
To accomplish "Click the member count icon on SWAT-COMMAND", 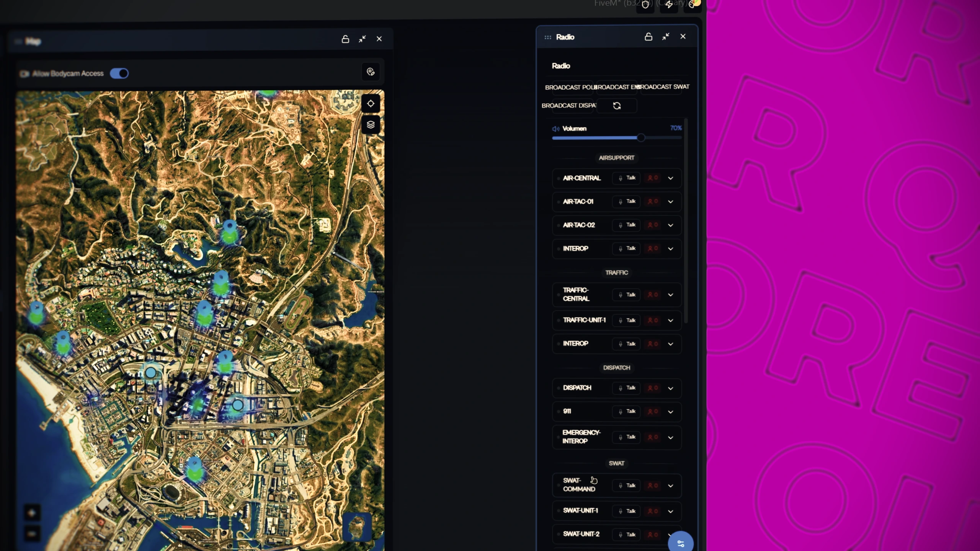I will pyautogui.click(x=653, y=486).
